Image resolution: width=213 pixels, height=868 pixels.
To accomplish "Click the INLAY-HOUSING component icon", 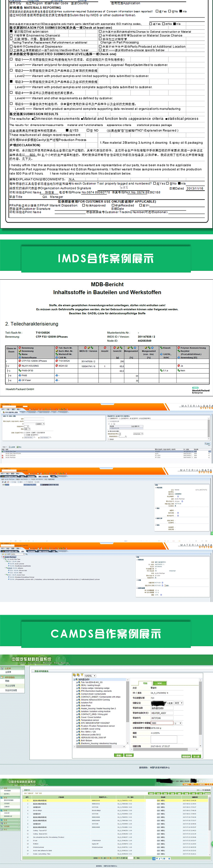I will click(20, 366).
